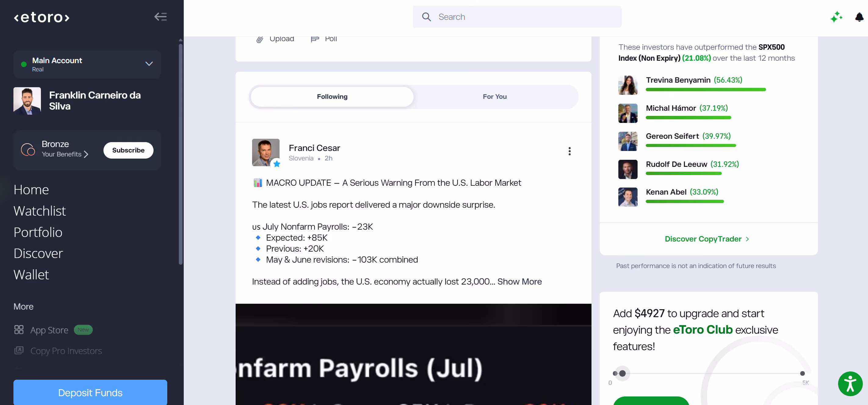Click Franklin Carneiro da Silva username

pyautogui.click(x=95, y=101)
